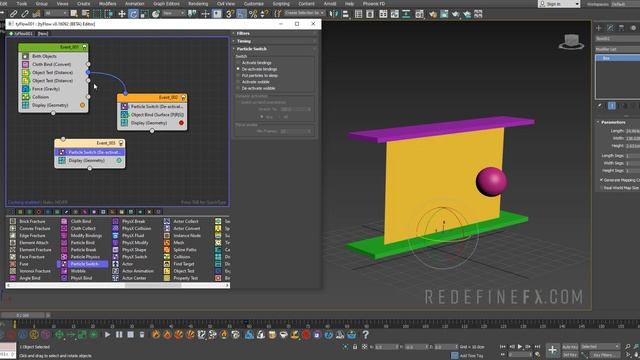640x360 pixels.
Task: Click the Key Filters button
Action: (x=606, y=355)
